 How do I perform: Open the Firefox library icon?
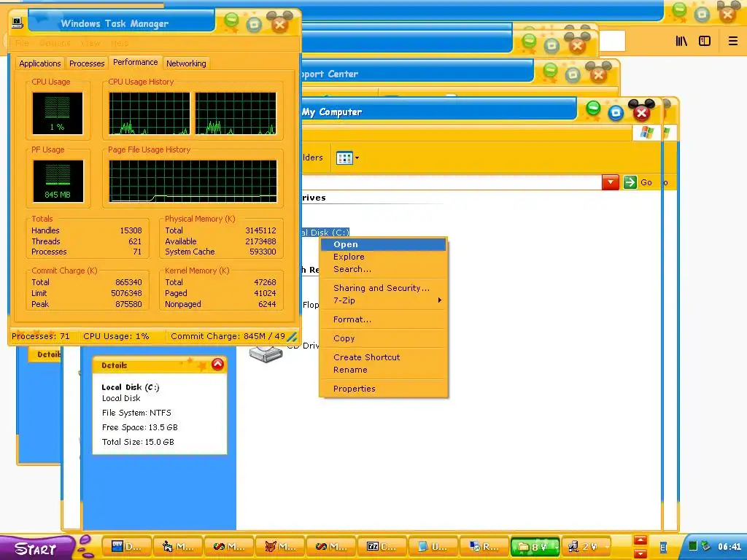pyautogui.click(x=681, y=42)
